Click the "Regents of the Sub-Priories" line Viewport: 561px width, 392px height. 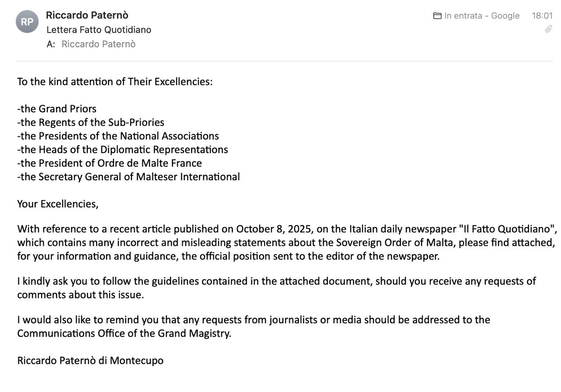click(x=91, y=122)
